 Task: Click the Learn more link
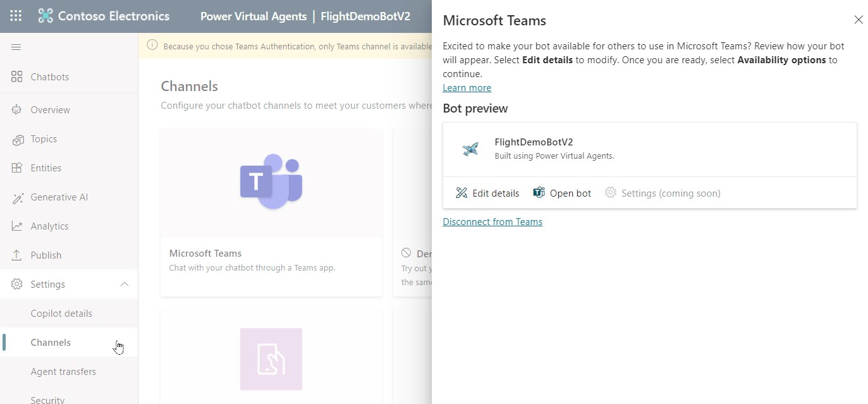[467, 88]
